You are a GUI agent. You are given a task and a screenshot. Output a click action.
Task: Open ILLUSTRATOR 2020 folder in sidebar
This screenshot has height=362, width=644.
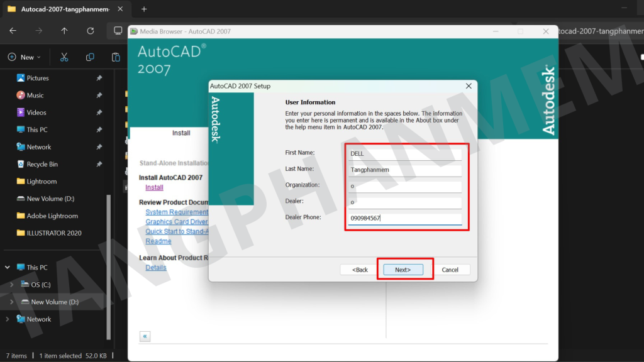pyautogui.click(x=53, y=233)
